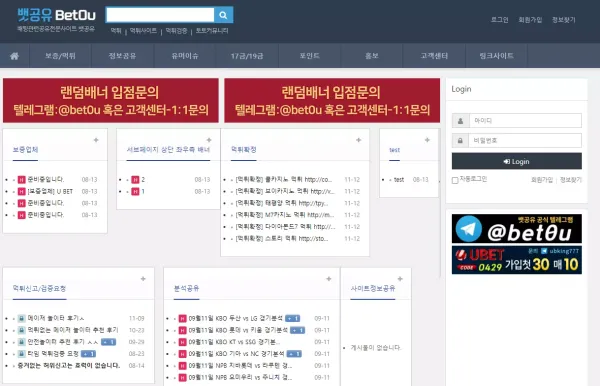Click the 먹튀검증 keyword link under search

[x=176, y=31]
